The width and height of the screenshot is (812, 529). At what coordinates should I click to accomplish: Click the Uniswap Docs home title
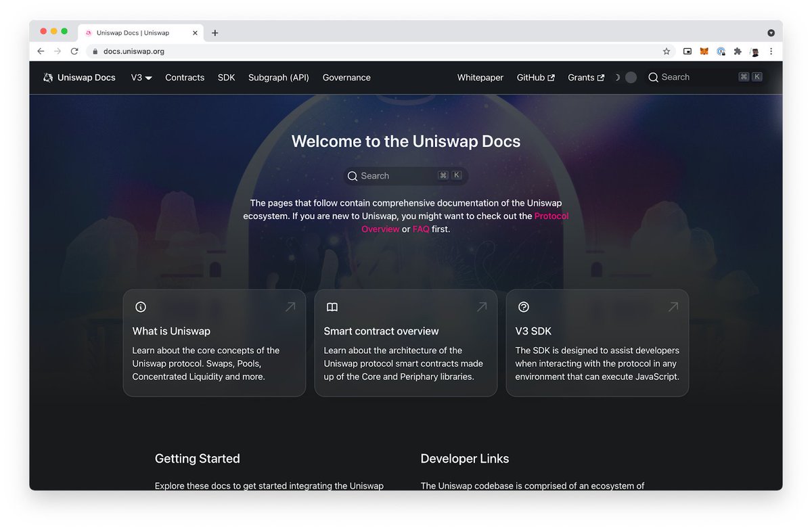87,78
